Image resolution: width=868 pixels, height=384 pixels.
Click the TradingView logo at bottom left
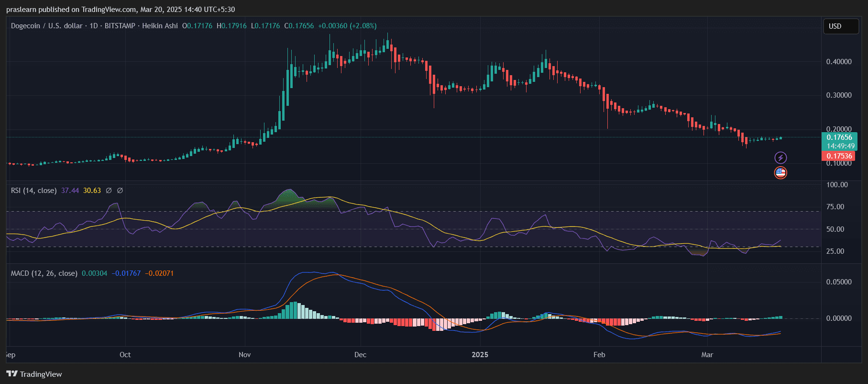tap(34, 374)
